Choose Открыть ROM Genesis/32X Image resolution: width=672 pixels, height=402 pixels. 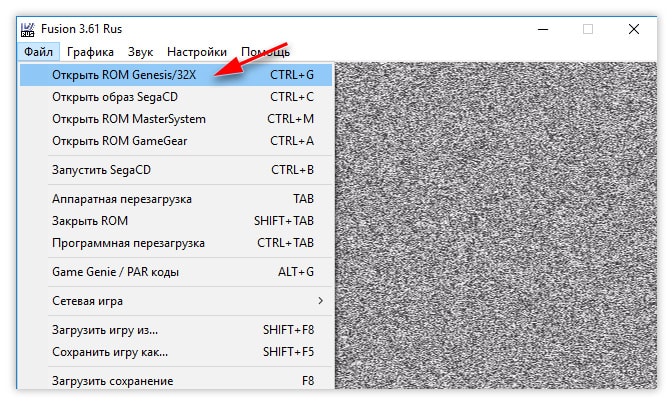point(176,75)
